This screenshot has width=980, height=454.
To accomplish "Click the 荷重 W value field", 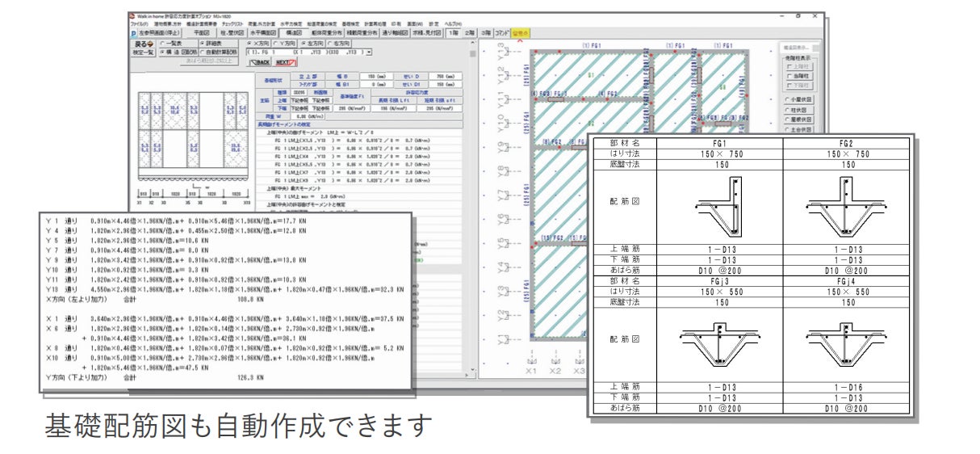I will (x=307, y=116).
